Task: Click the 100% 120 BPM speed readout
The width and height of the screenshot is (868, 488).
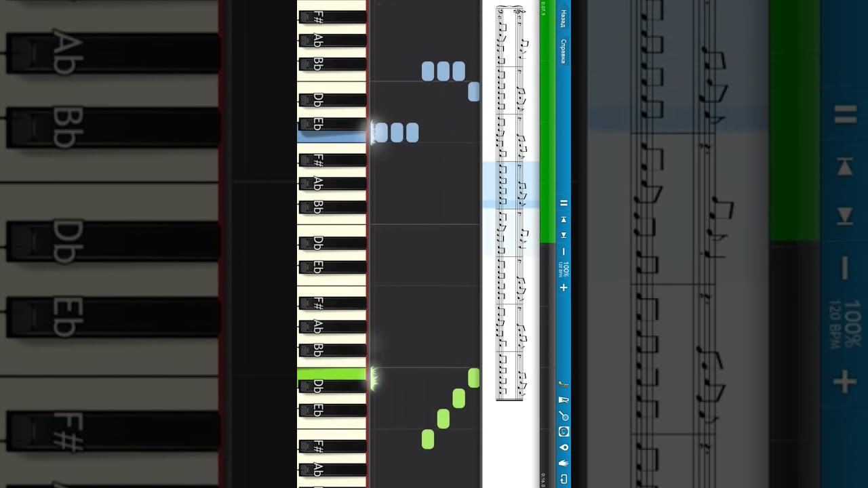Action: pos(564,269)
